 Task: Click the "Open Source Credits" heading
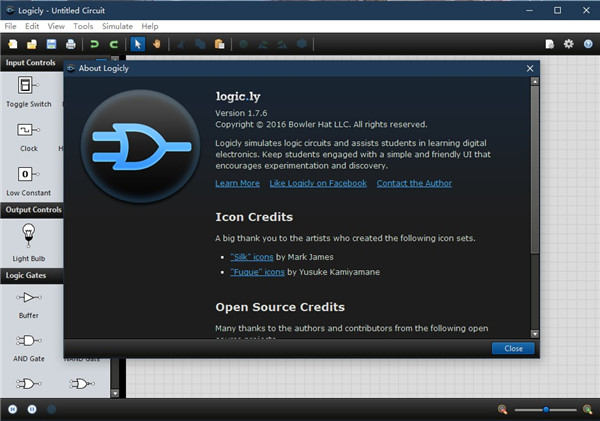click(280, 307)
